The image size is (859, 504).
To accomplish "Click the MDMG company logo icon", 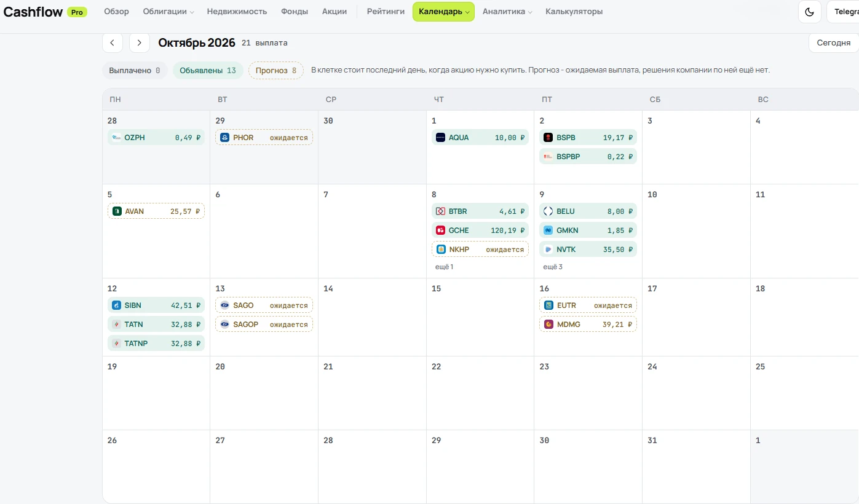I will pos(549,325).
